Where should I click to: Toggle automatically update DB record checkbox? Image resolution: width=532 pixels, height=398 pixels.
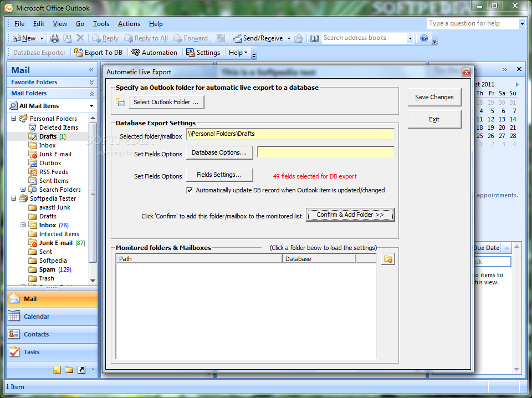(190, 190)
